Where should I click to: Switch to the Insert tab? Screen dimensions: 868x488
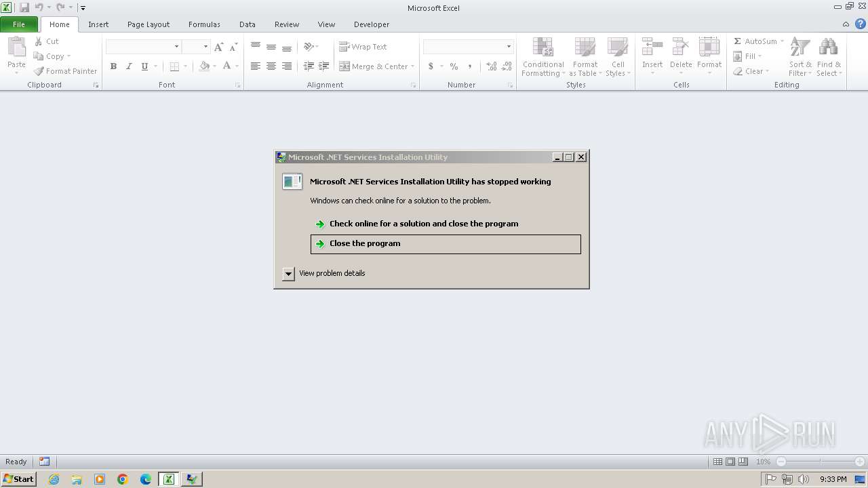pyautogui.click(x=98, y=24)
